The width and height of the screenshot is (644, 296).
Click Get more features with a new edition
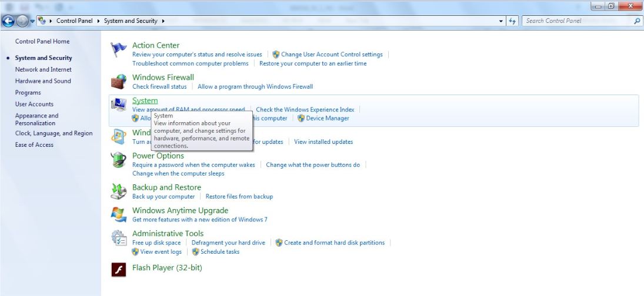[x=199, y=219]
